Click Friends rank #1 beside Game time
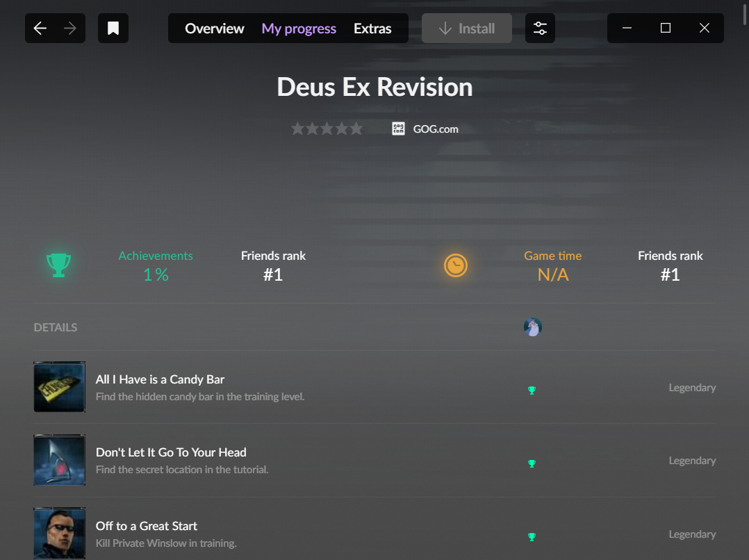Viewport: 749px width, 560px height. 670,265
